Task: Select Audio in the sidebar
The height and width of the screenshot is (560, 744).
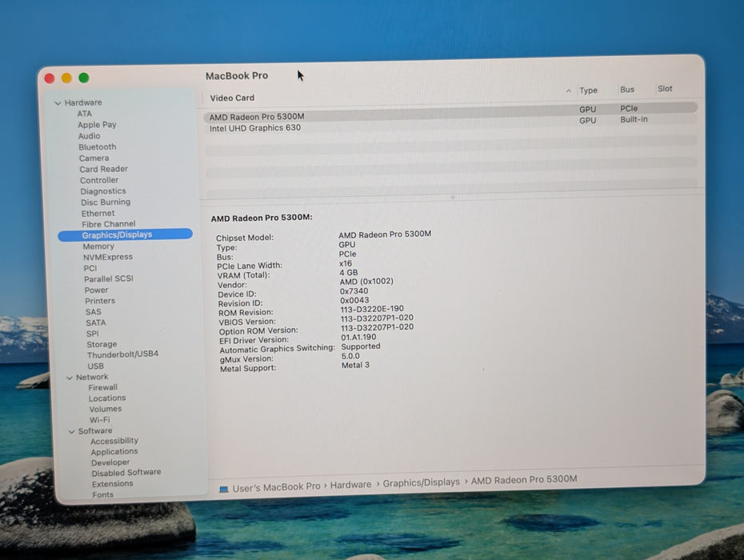Action: pyautogui.click(x=90, y=136)
